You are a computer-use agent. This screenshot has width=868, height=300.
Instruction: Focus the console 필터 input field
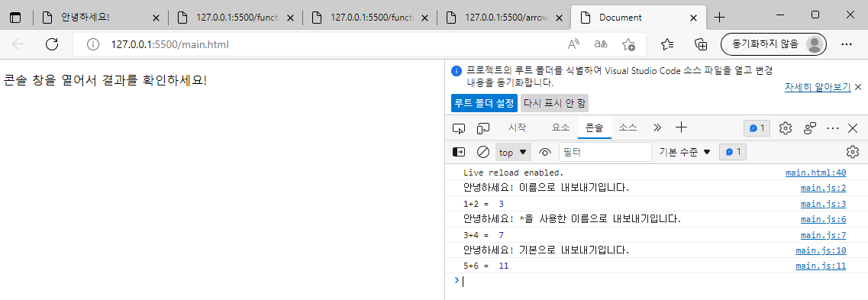pos(605,152)
